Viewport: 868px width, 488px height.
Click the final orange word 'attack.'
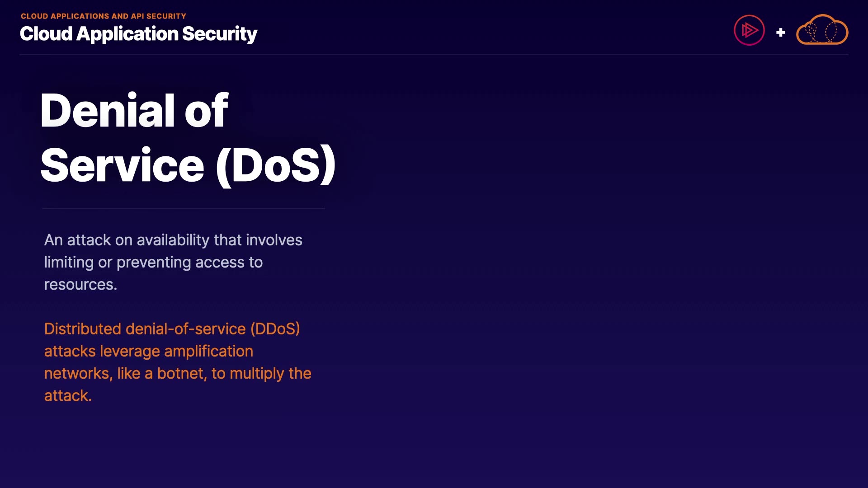(x=68, y=396)
